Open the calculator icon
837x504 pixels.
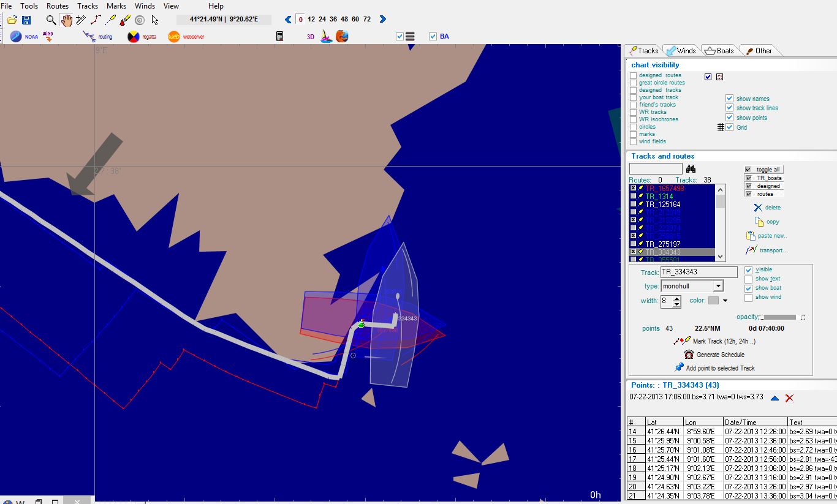tap(279, 37)
